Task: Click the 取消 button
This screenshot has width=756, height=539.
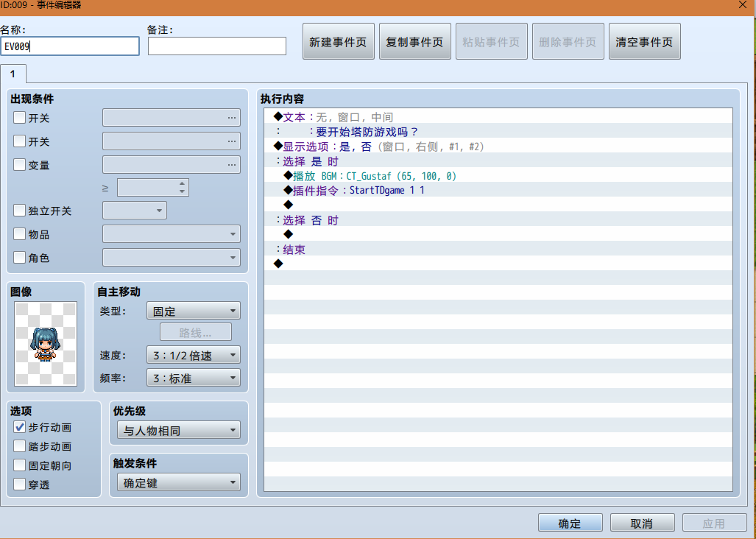Action: 642,523
